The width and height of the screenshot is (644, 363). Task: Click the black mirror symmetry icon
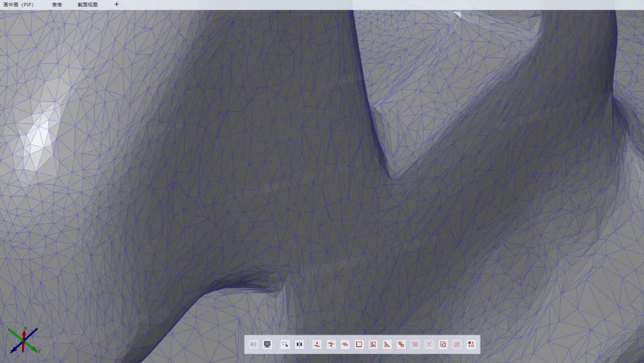(299, 344)
